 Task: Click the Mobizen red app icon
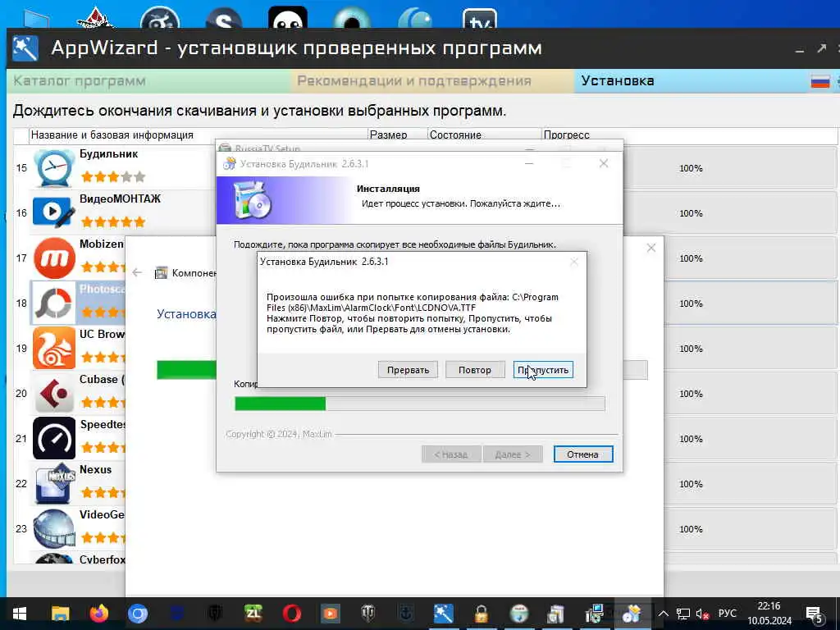[x=54, y=258]
